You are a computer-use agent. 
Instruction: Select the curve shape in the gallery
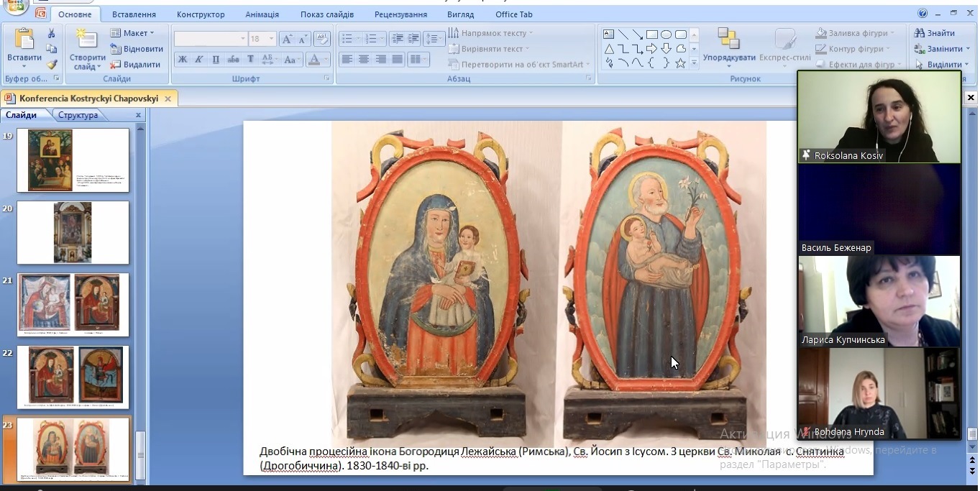coord(637,63)
